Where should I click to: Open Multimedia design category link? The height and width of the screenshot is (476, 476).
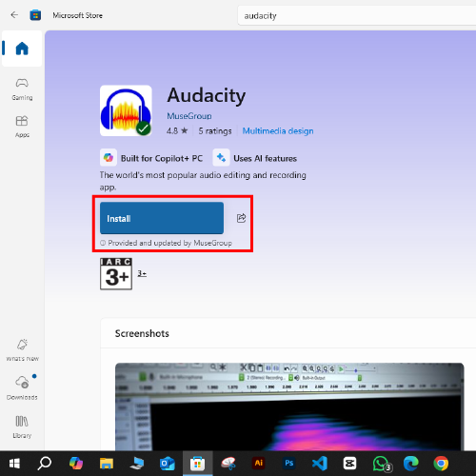click(278, 131)
